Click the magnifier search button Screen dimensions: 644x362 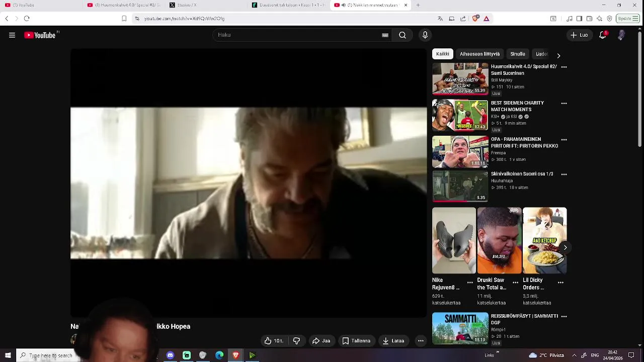coord(403,35)
